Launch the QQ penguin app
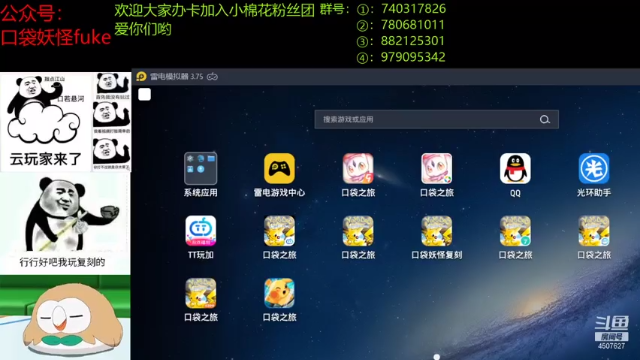The width and height of the screenshot is (640, 360). click(515, 169)
